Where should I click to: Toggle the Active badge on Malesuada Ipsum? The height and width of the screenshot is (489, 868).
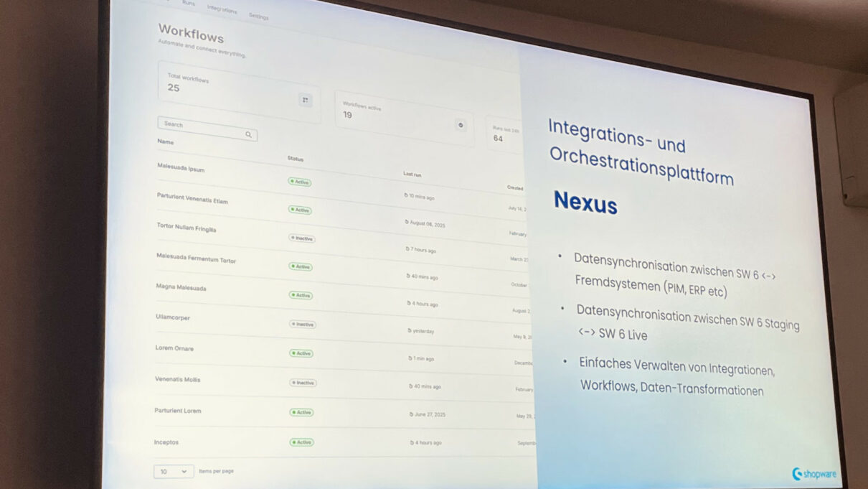point(301,182)
